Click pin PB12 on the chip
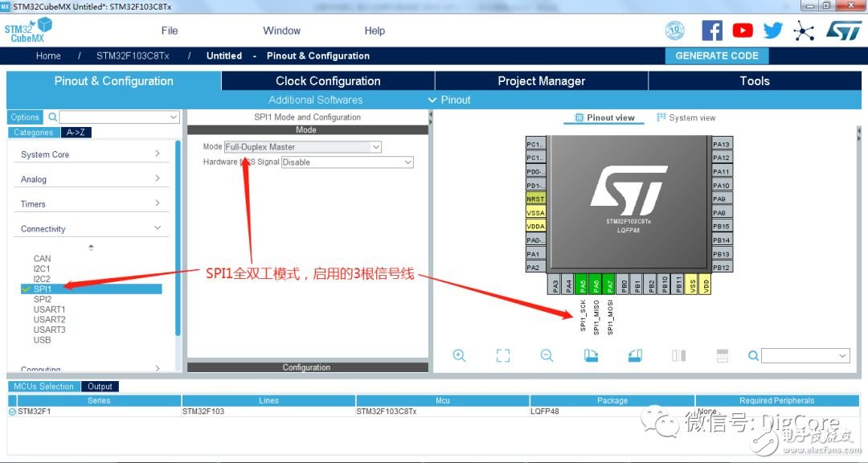 click(722, 268)
